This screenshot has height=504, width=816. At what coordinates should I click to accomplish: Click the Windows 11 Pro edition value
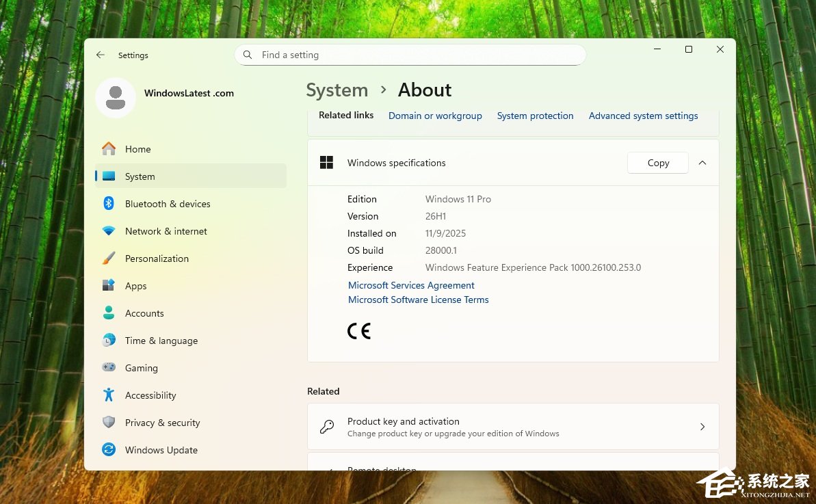coord(458,199)
